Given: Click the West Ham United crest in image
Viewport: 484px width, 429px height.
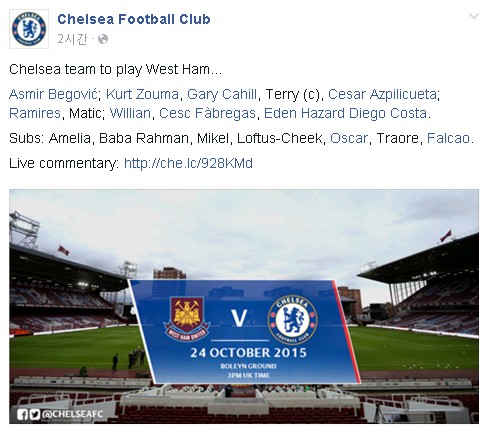Looking at the screenshot, I should (187, 319).
